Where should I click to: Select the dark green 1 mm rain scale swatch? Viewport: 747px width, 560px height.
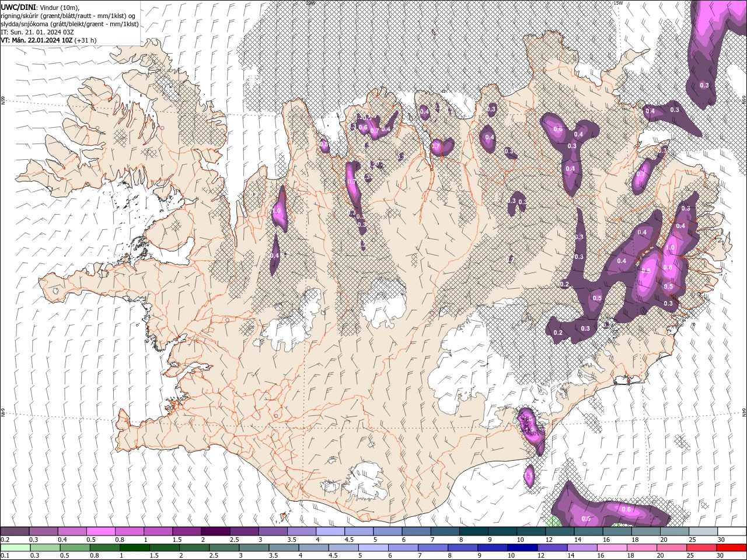(135, 548)
